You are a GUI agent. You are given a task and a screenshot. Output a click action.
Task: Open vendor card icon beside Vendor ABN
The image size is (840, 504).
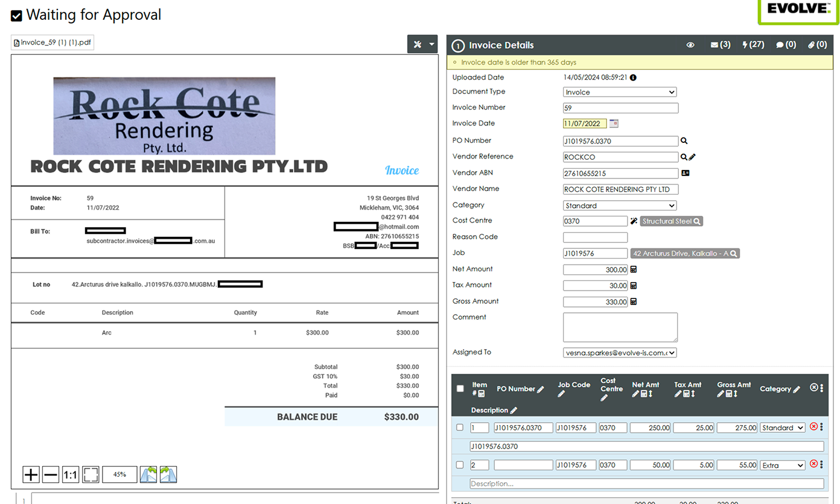685,173
